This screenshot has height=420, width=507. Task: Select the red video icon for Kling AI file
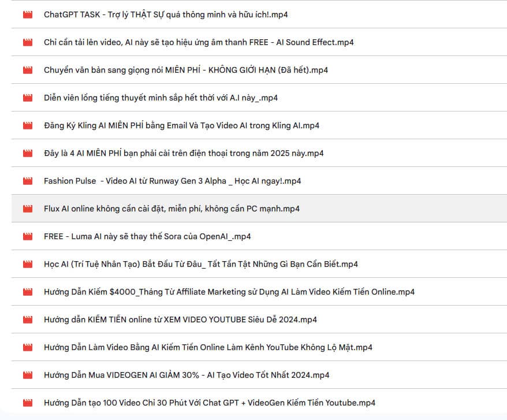tap(28, 125)
